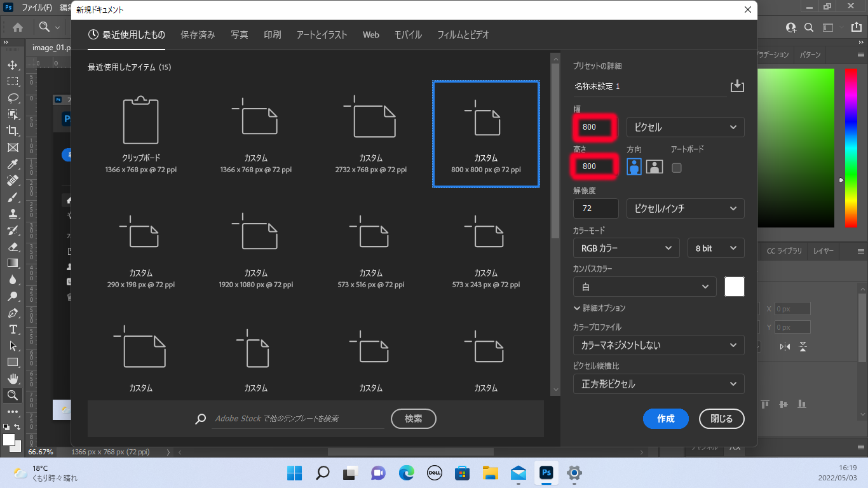Screen dimensions: 868x488
Task: Switch to the フィルムとビデオ tab
Action: 463,35
